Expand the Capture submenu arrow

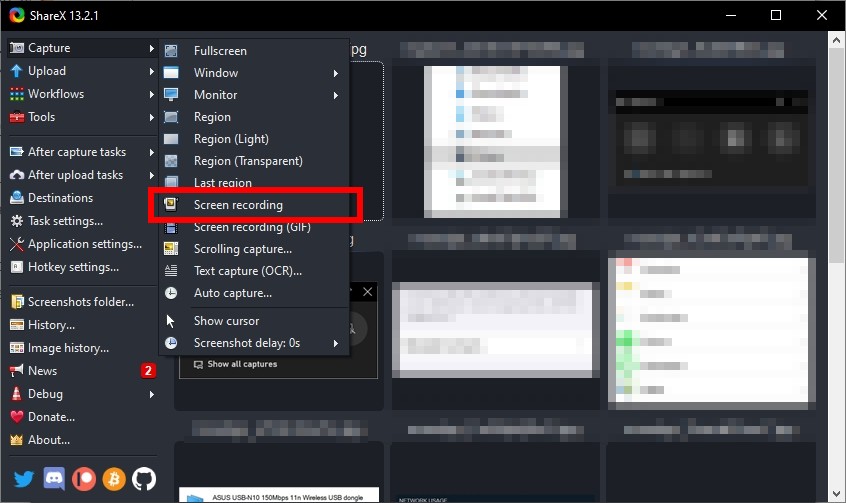point(152,48)
